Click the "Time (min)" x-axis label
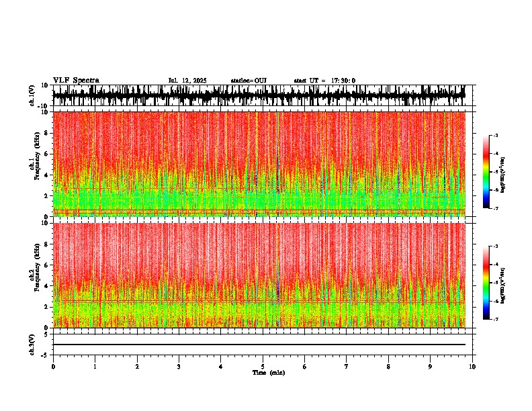 tap(269, 373)
